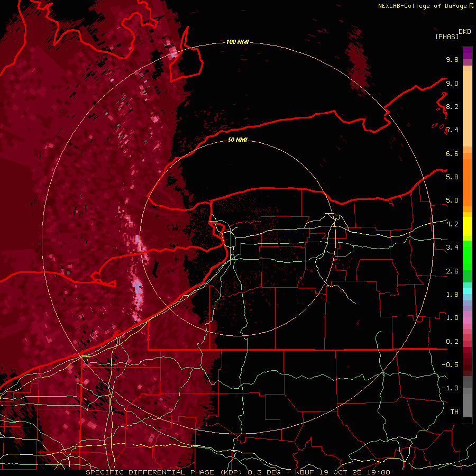This screenshot has width=476, height=476.
Task: Click the [PHAS] label near the color scale
Action: (447, 37)
